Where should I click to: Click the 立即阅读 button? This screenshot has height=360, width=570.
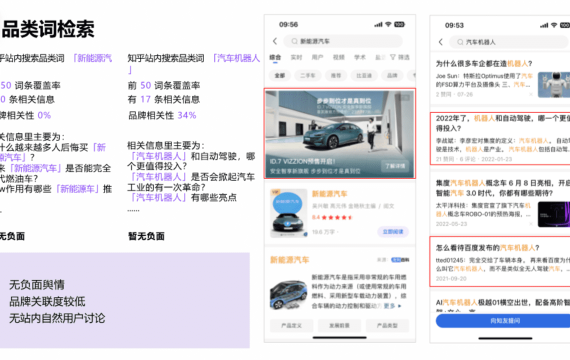[393, 232]
